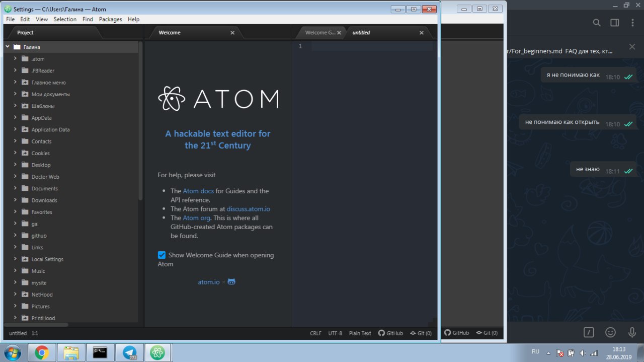Image resolution: width=644 pixels, height=362 pixels.
Task: Open the Packages menu
Action: (110, 19)
